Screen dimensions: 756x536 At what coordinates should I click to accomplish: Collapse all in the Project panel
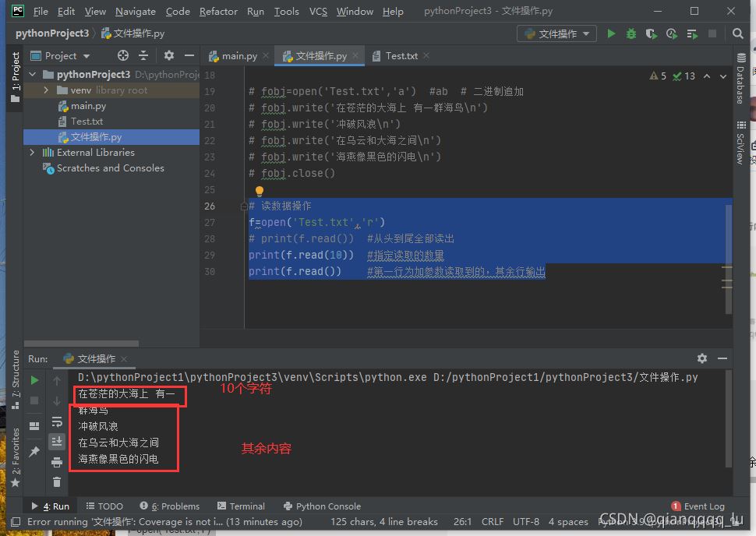pyautogui.click(x=143, y=55)
